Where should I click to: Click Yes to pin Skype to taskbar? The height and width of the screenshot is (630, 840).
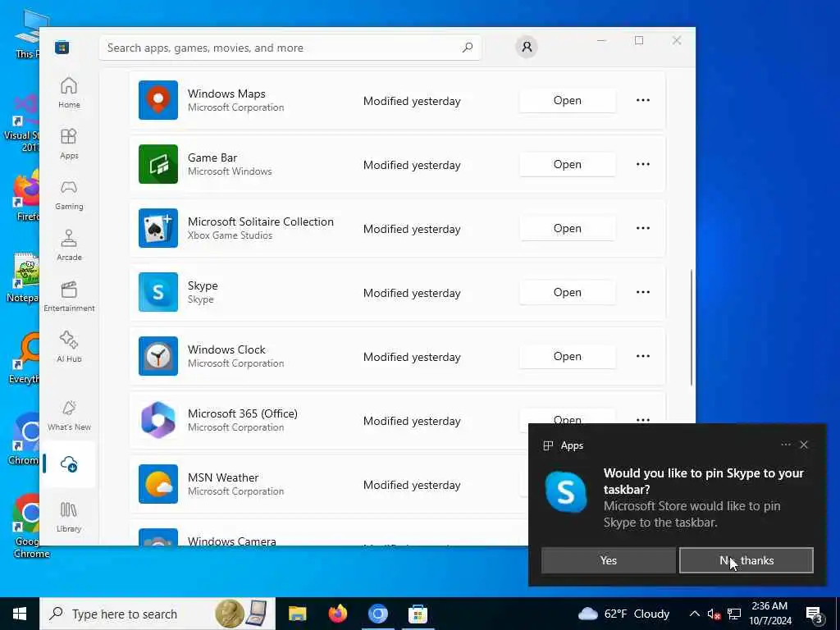click(608, 560)
